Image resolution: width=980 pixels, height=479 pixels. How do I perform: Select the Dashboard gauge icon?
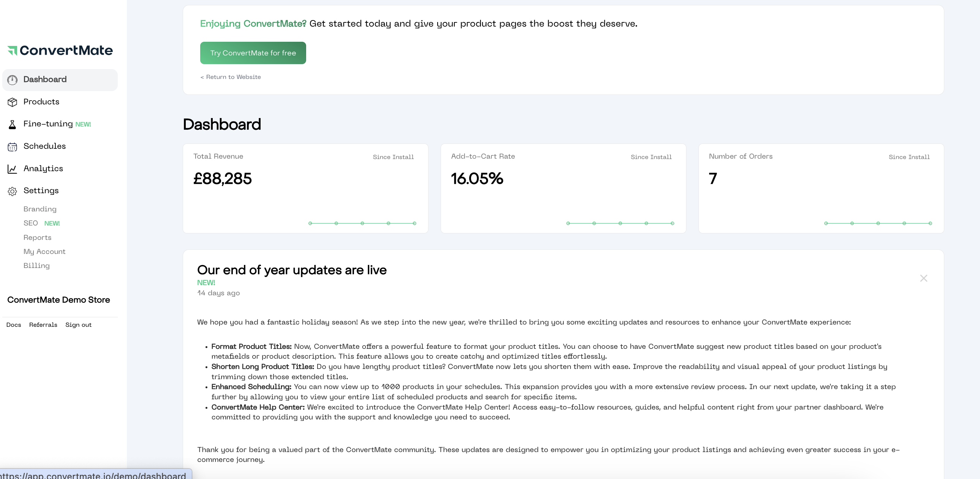coord(13,80)
